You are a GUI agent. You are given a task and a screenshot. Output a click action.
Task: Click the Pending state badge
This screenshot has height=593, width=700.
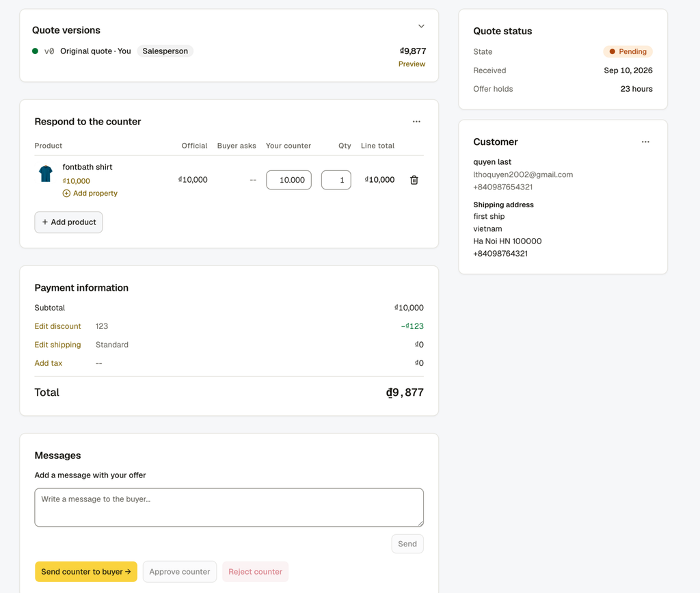coord(628,51)
